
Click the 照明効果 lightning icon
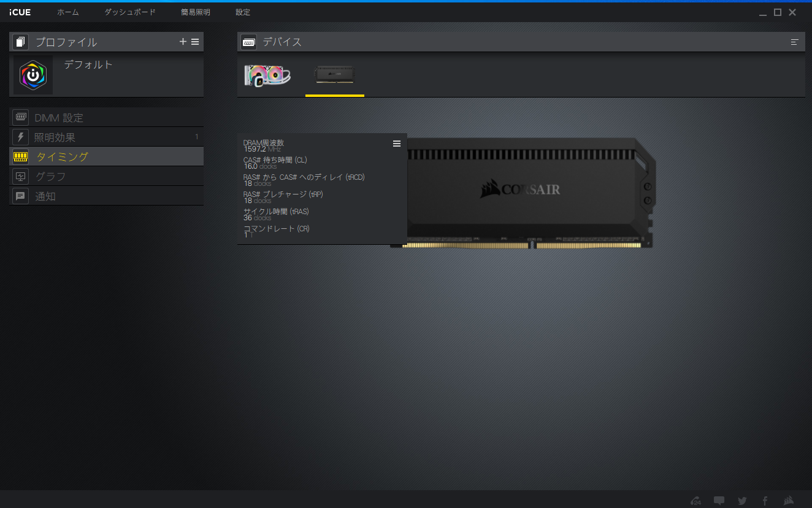20,137
